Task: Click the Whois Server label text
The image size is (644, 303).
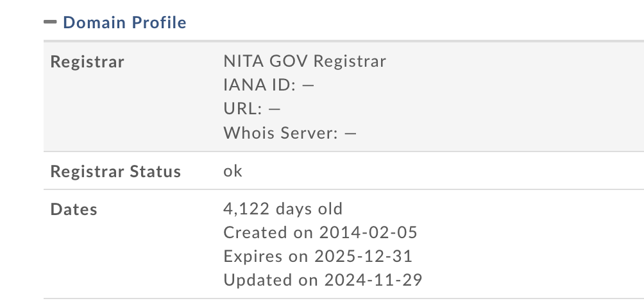Action: (x=280, y=132)
